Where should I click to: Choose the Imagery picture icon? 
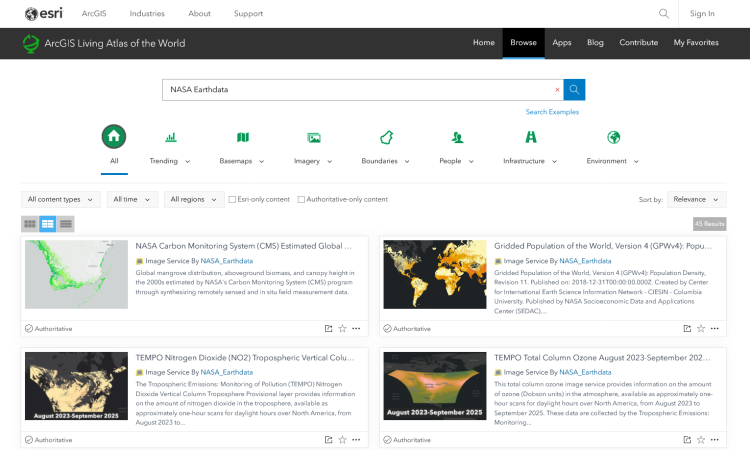coord(314,138)
